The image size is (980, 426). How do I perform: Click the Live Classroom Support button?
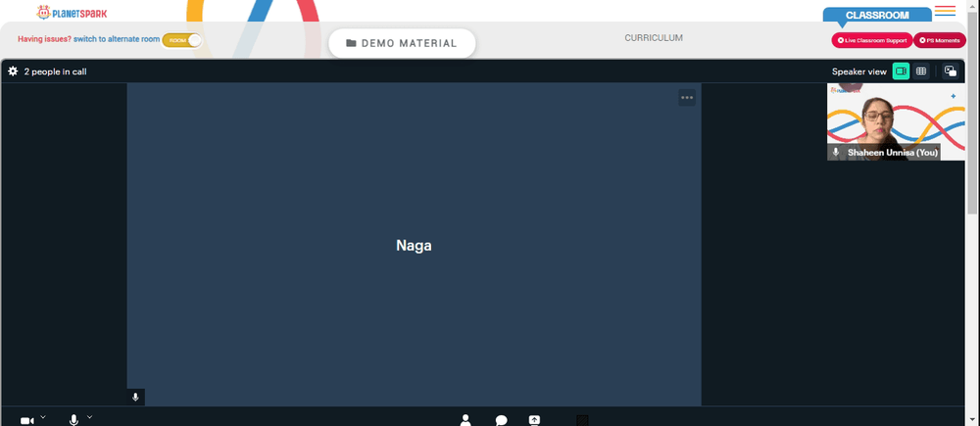coord(871,40)
